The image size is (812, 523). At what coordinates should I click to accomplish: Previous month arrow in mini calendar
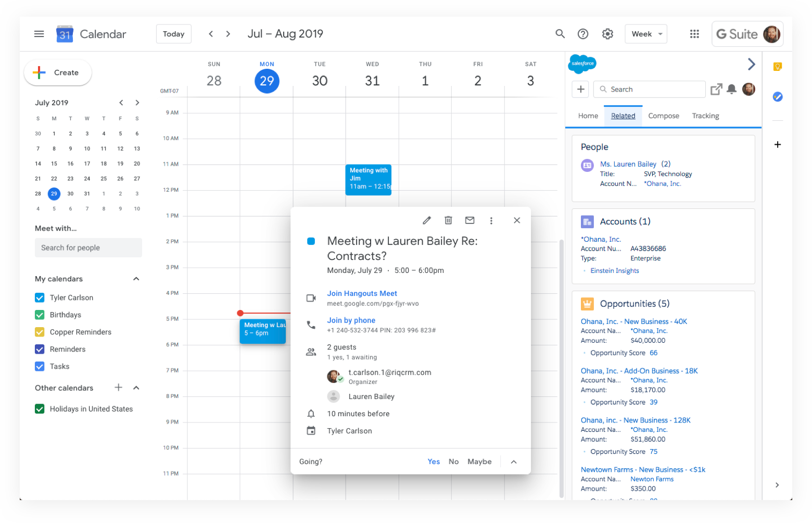pyautogui.click(x=121, y=103)
